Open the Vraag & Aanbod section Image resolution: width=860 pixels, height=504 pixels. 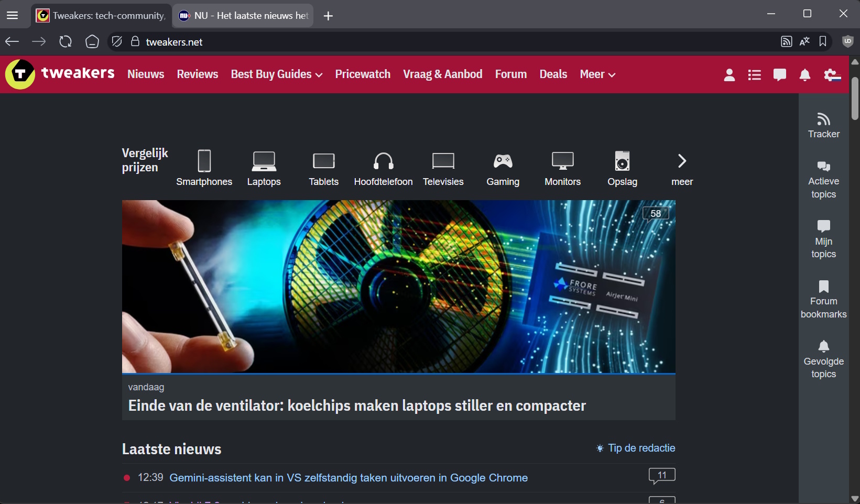[x=443, y=74]
